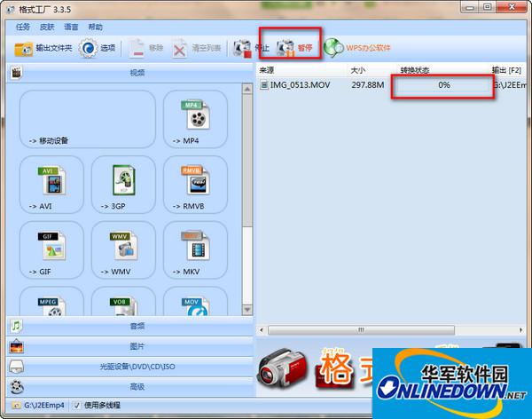
Task: Open the 输出文件夹 output folder button
Action: coord(43,48)
